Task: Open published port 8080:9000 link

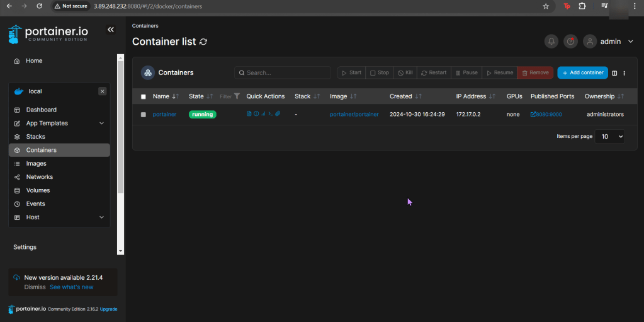Action: (546, 115)
